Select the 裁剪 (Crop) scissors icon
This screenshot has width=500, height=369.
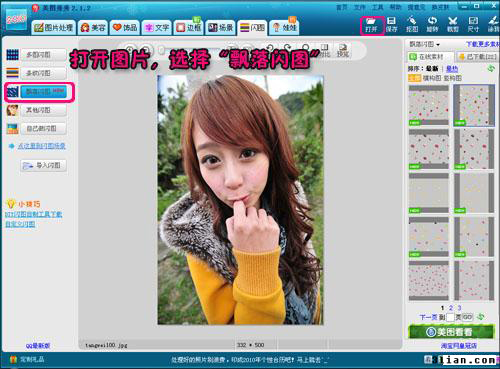(x=452, y=25)
